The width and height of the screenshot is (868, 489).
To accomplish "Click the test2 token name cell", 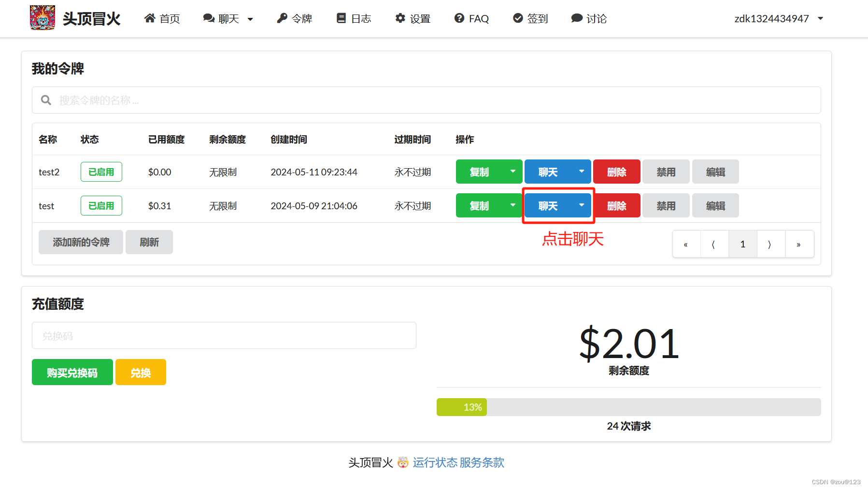I will coord(49,172).
